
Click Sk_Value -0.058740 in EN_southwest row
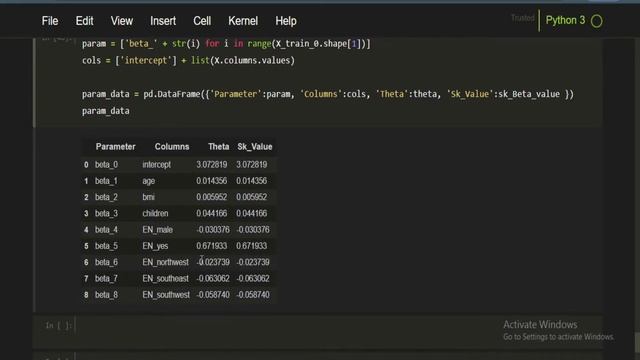coord(253,295)
